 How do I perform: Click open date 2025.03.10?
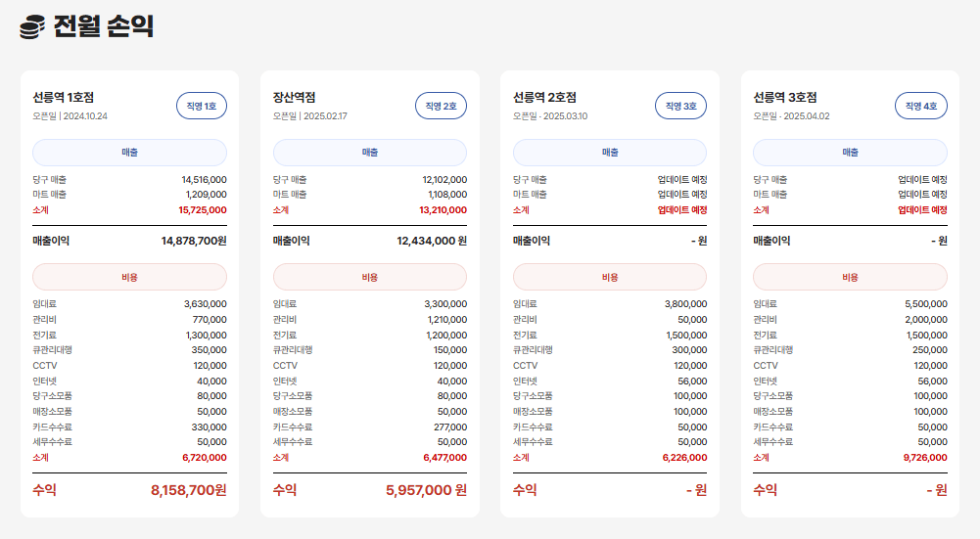click(x=565, y=116)
